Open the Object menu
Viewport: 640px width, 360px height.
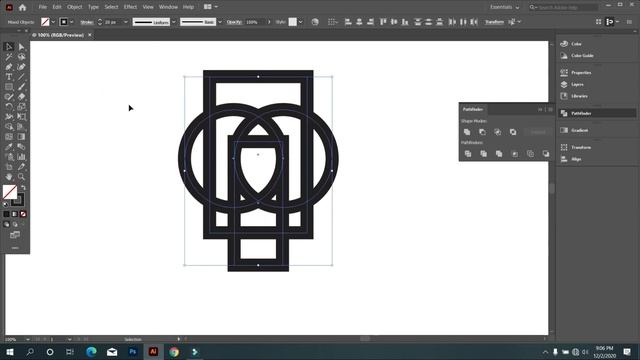[x=75, y=7]
